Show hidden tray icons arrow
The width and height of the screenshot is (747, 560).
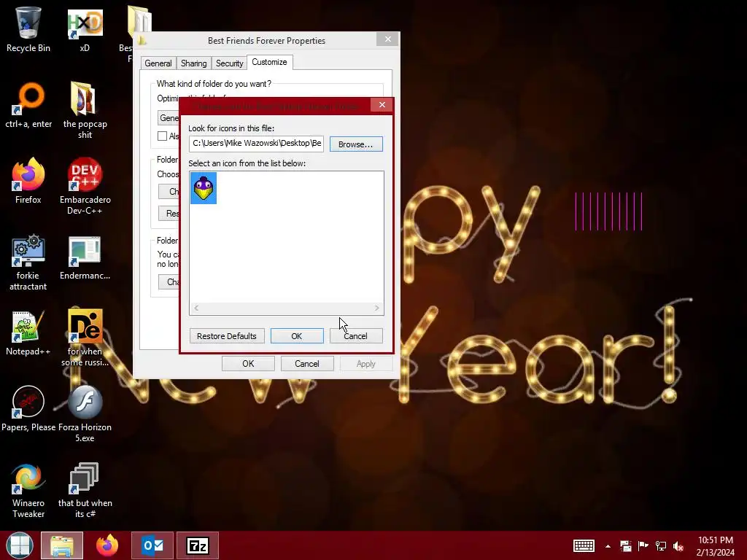point(608,546)
